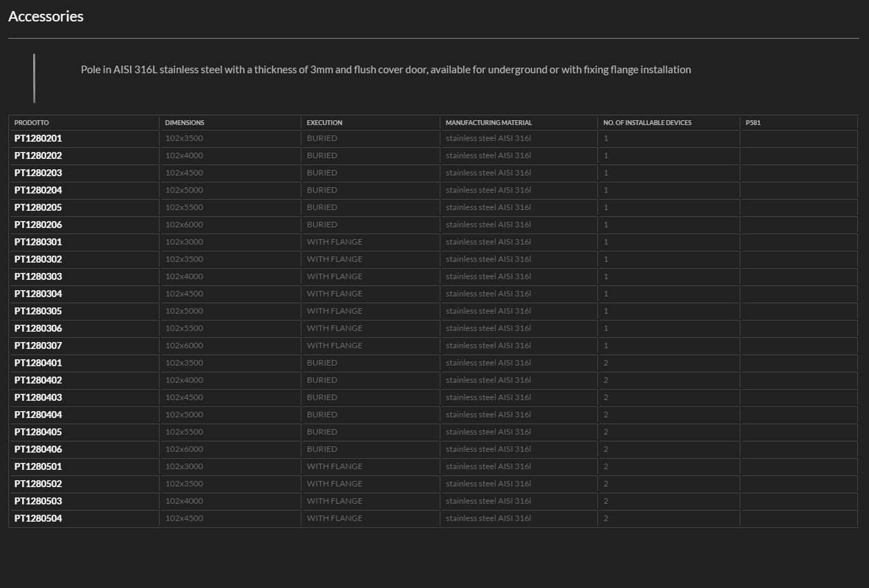The width and height of the screenshot is (869, 588).
Task: Click the DIMENSIONS column header
Action: (185, 123)
